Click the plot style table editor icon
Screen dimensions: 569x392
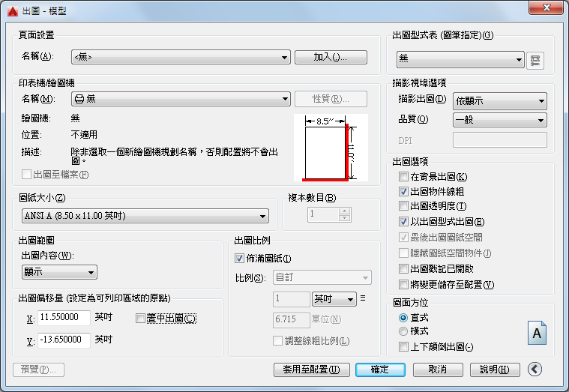(535, 60)
